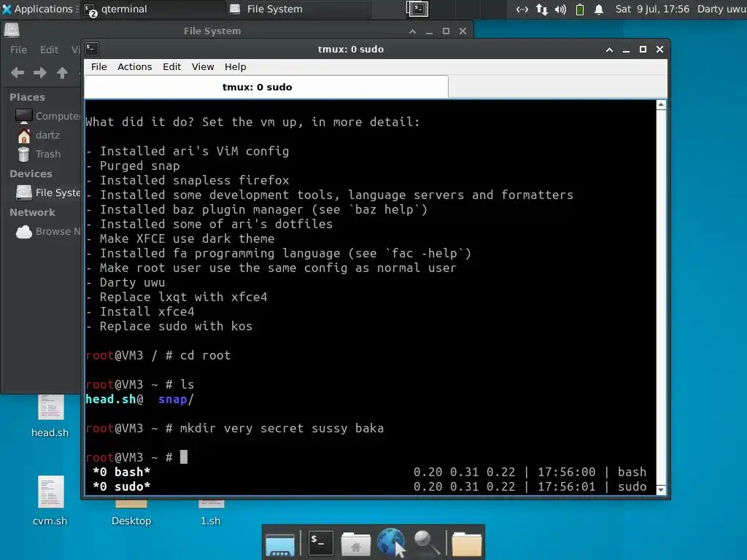Open the application finder magnifier dock icon
This screenshot has height=560, width=747.
425,542
